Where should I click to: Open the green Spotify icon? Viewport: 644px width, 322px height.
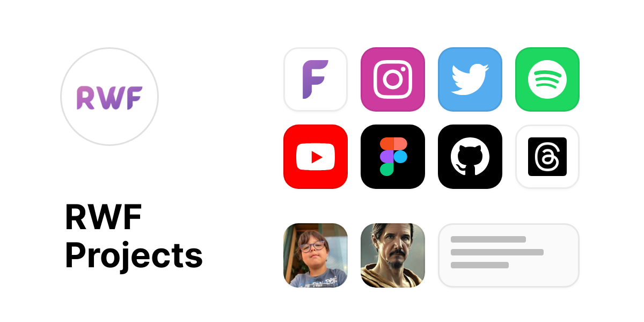tap(547, 79)
